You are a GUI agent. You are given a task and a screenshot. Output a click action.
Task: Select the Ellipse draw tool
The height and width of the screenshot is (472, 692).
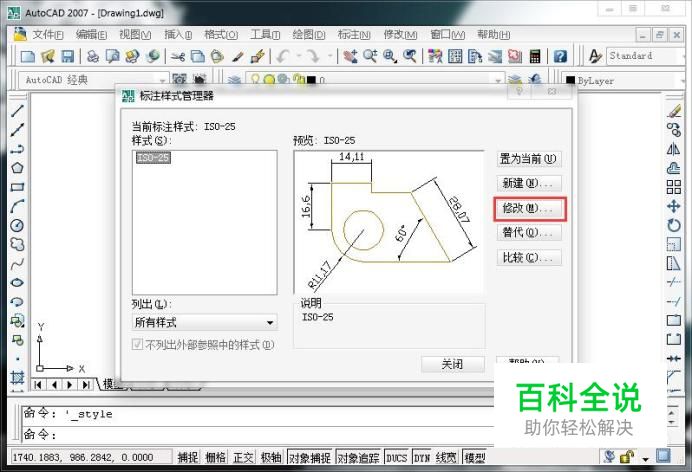click(x=17, y=283)
